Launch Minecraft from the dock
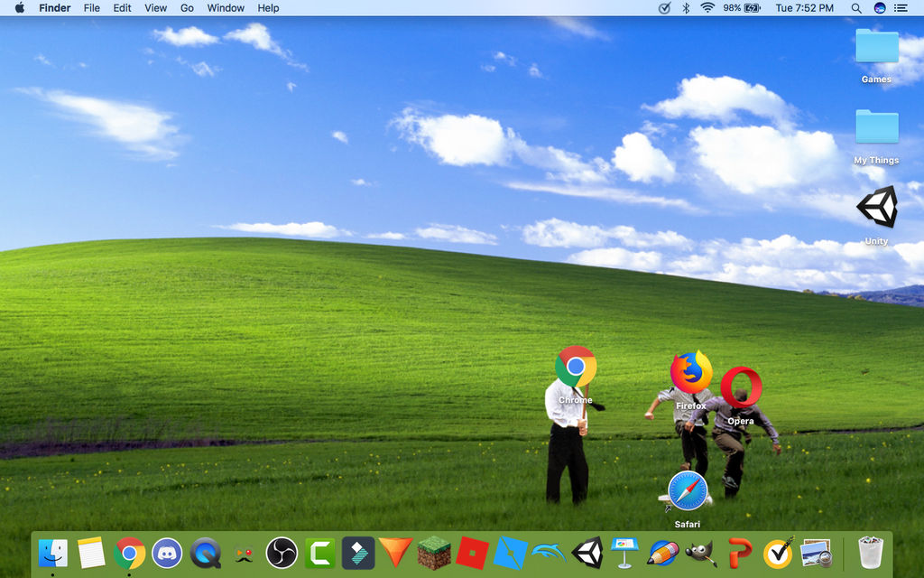Viewport: 924px width, 578px height. click(x=434, y=554)
